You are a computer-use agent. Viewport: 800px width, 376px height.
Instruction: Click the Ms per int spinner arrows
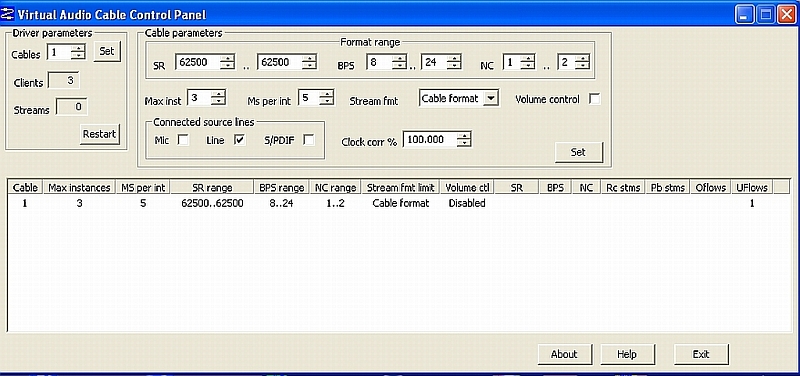pos(327,97)
